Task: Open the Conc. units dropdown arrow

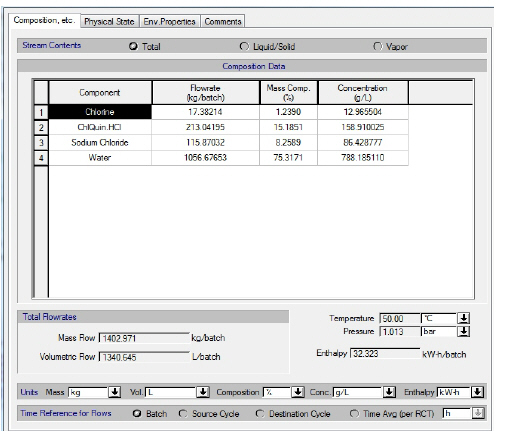Action: tap(389, 392)
